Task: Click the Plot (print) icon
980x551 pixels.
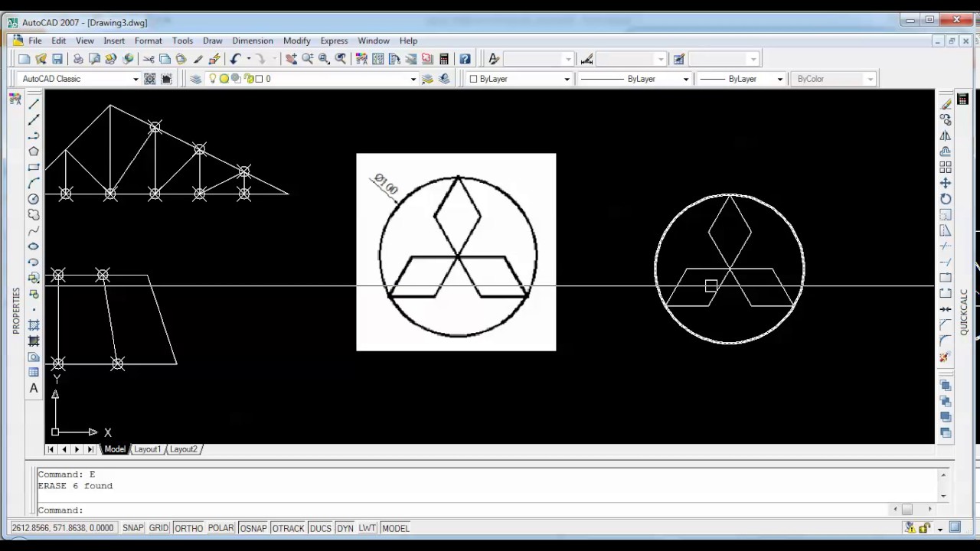Action: (x=77, y=59)
